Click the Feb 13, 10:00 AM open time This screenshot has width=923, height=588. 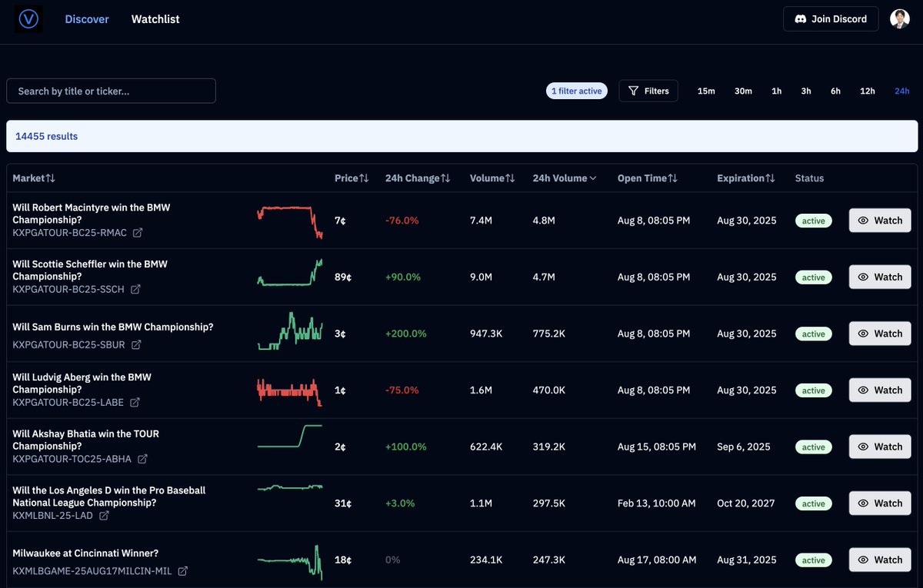coord(656,503)
